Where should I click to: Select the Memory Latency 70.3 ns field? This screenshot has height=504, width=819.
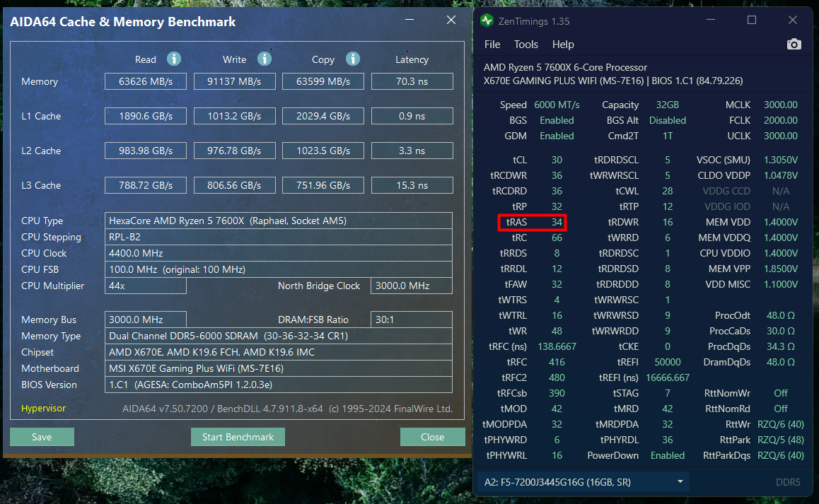click(x=412, y=81)
